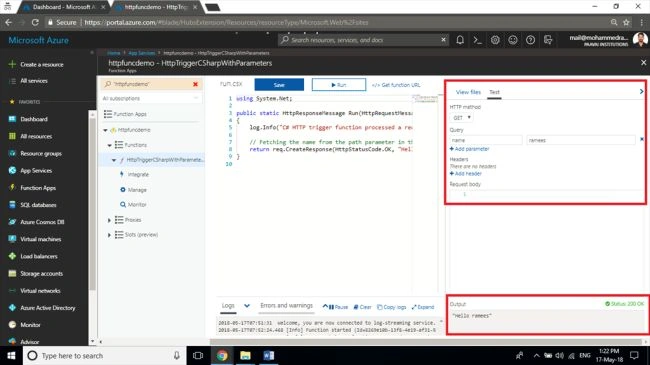Screen dimensions: 650x365
Task: Go to Function Apps in the sidebar
Action: 38,188
